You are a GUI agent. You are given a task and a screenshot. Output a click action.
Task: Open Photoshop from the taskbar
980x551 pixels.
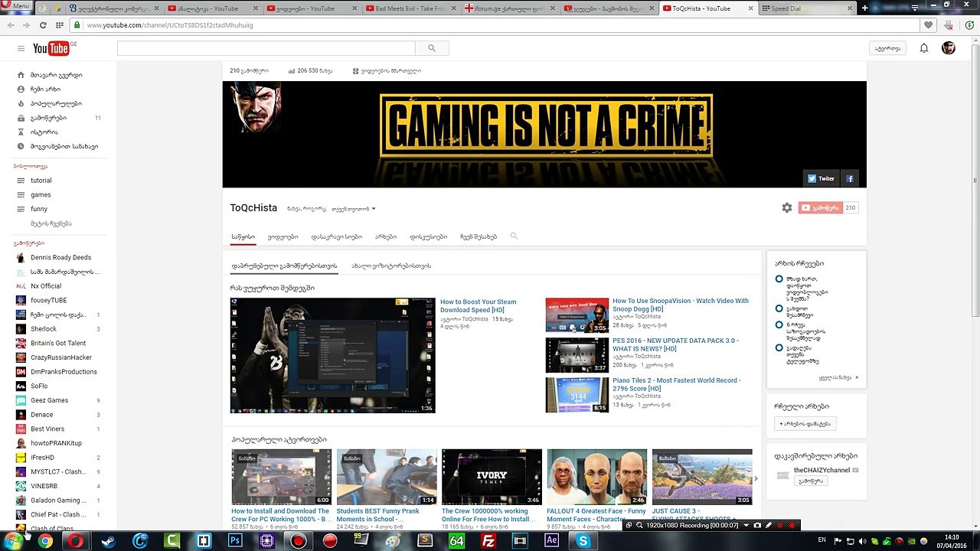(235, 541)
